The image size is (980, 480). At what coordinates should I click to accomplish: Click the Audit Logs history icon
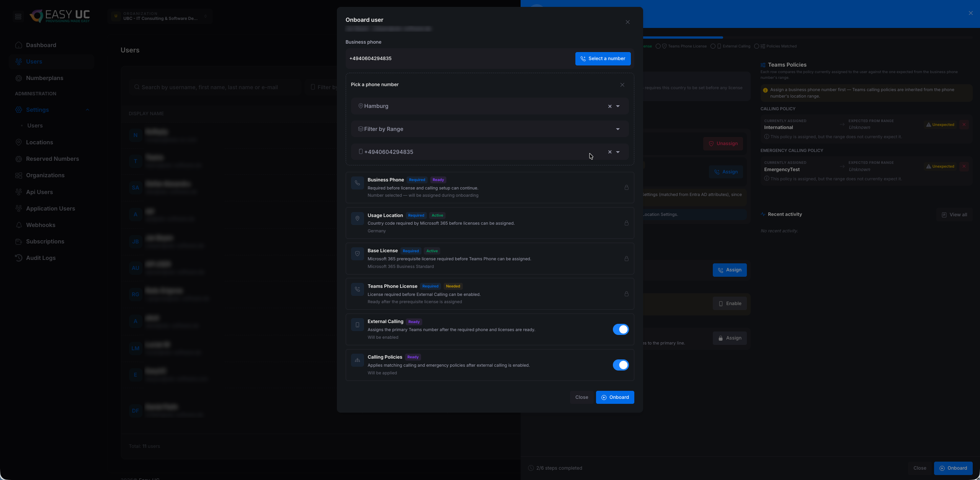[x=18, y=258]
